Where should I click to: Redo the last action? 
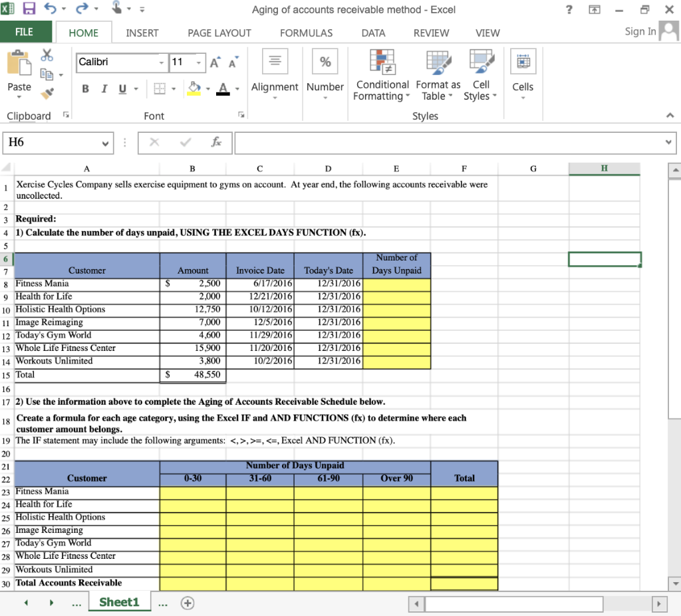(x=82, y=8)
